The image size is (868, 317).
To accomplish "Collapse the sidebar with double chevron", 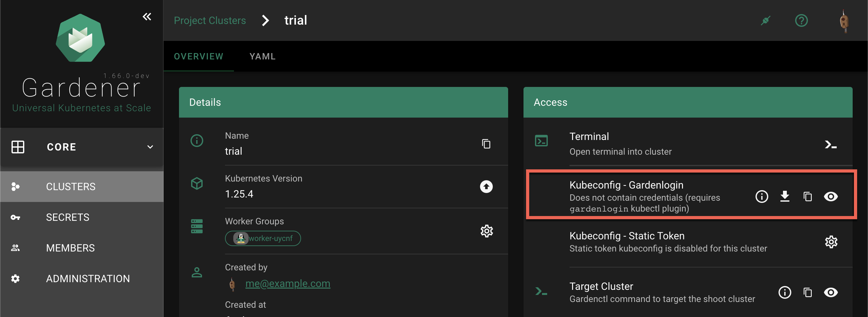I will [x=147, y=17].
